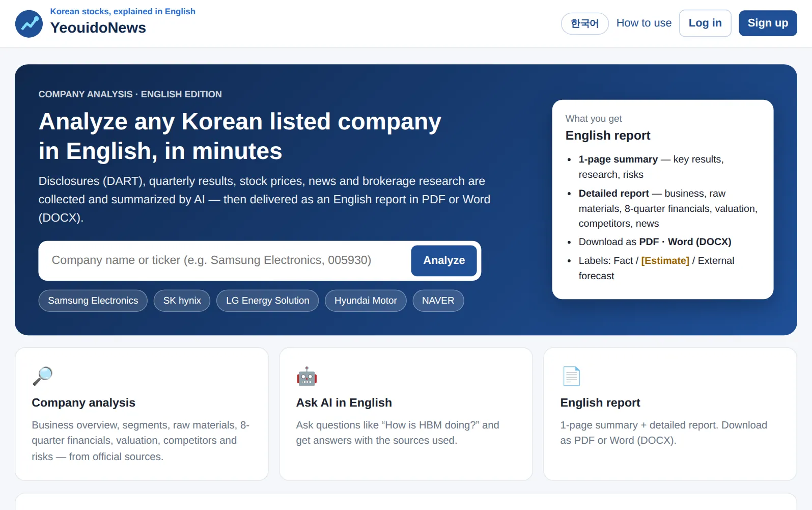This screenshot has width=812, height=510.
Task: Click the Log in button
Action: point(705,23)
